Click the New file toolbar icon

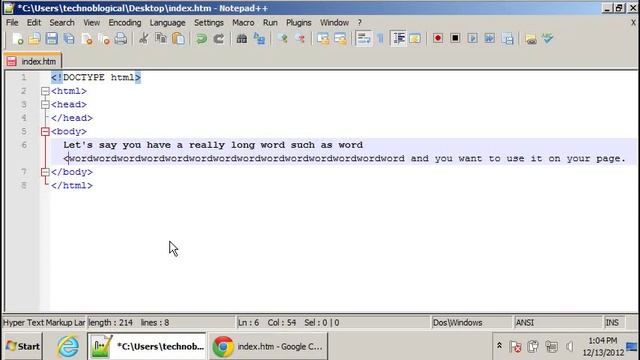point(18,39)
